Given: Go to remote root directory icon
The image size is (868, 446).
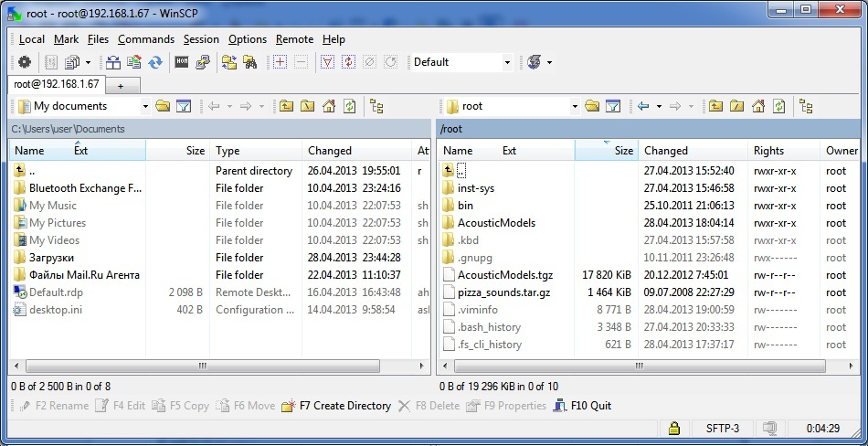Looking at the screenshot, I should point(736,106).
